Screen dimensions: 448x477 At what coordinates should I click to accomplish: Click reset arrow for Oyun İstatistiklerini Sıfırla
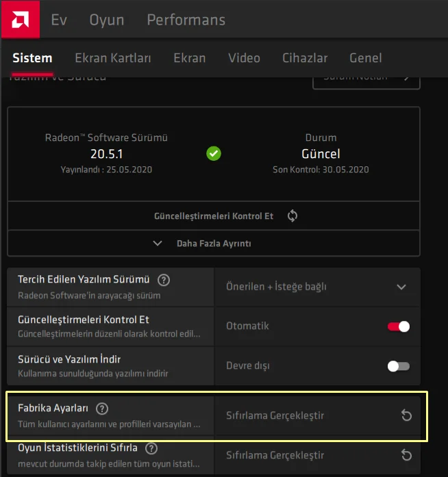406,455
